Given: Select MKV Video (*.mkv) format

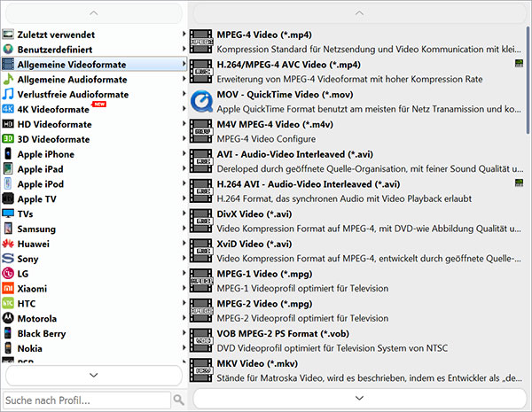Looking at the screenshot, I should pos(356,370).
